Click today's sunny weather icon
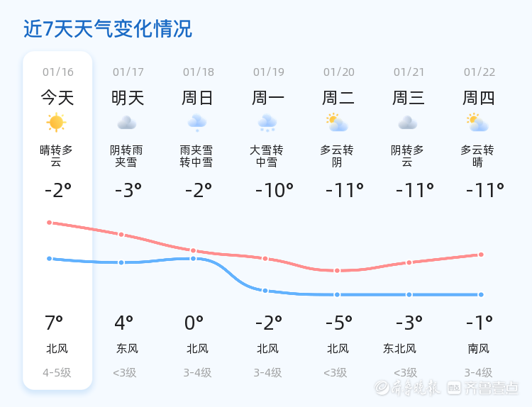 pos(56,123)
